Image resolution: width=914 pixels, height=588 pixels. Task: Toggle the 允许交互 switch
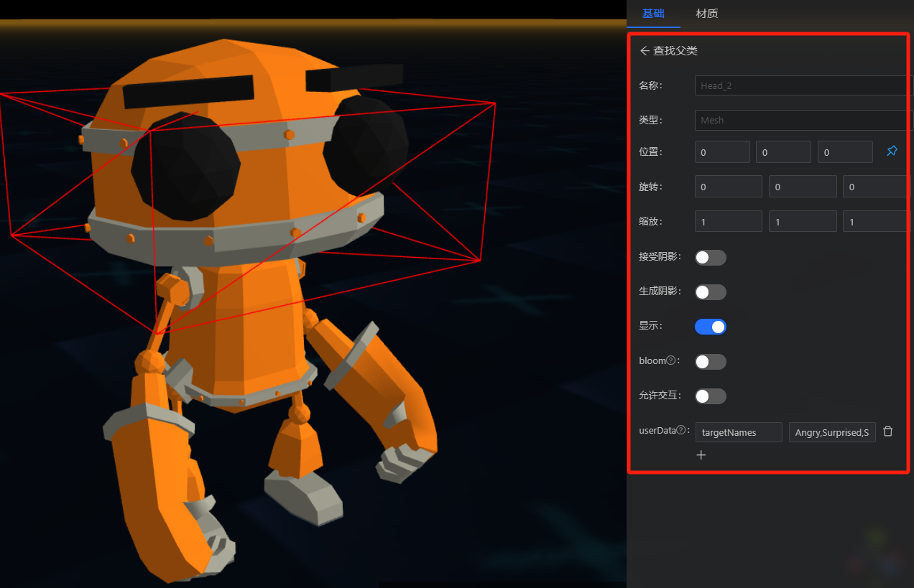coord(710,396)
